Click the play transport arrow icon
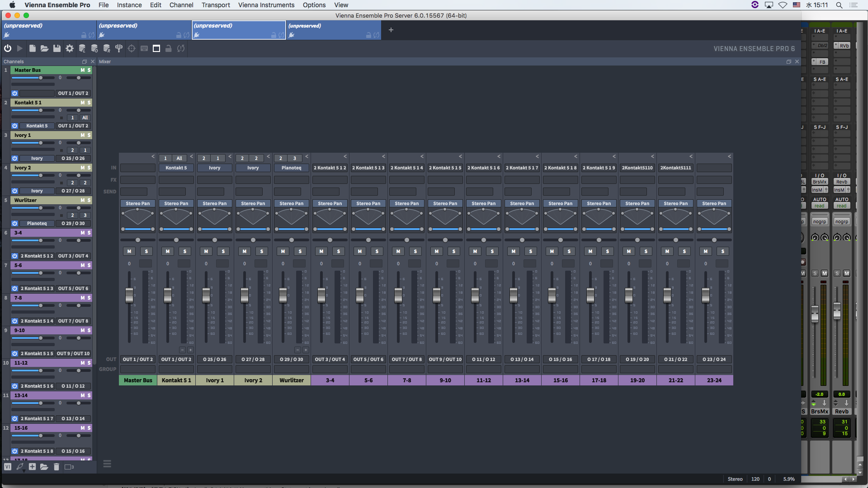This screenshot has width=868, height=488. [20, 48]
